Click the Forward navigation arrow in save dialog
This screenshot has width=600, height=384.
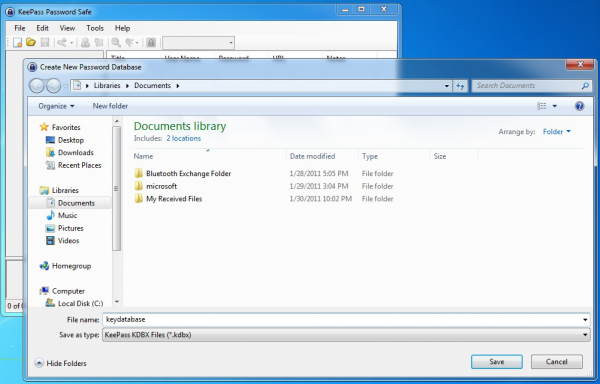53,86
